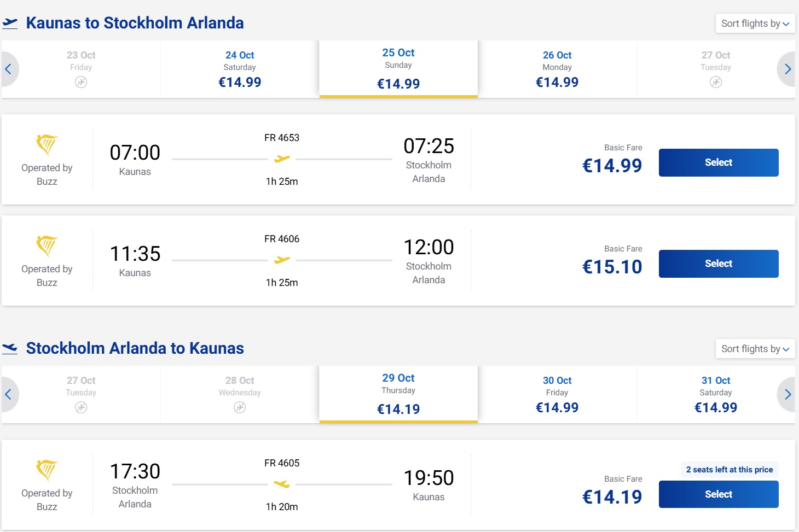Show later return dates with right arrow

click(x=787, y=394)
